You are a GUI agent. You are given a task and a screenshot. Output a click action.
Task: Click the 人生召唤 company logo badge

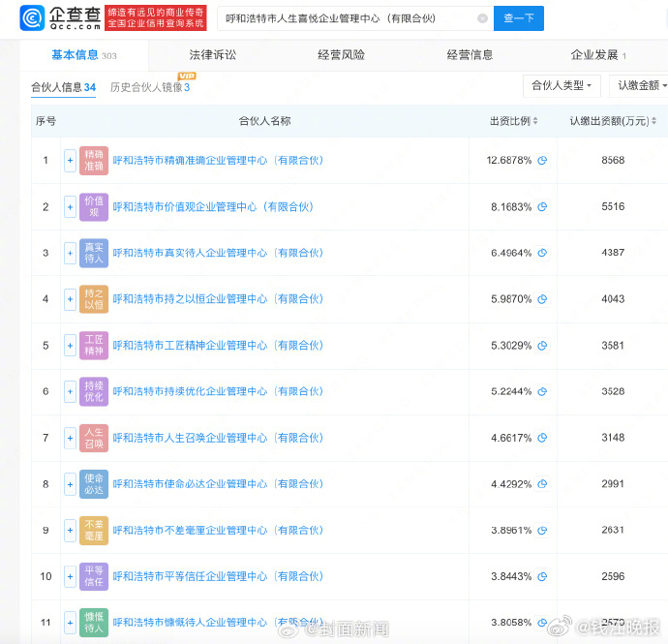(94, 438)
